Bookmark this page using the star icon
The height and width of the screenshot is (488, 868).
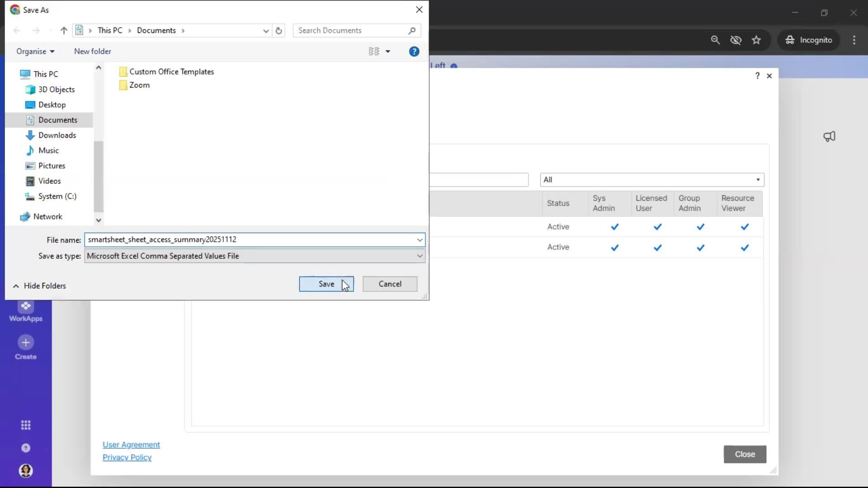click(x=756, y=40)
